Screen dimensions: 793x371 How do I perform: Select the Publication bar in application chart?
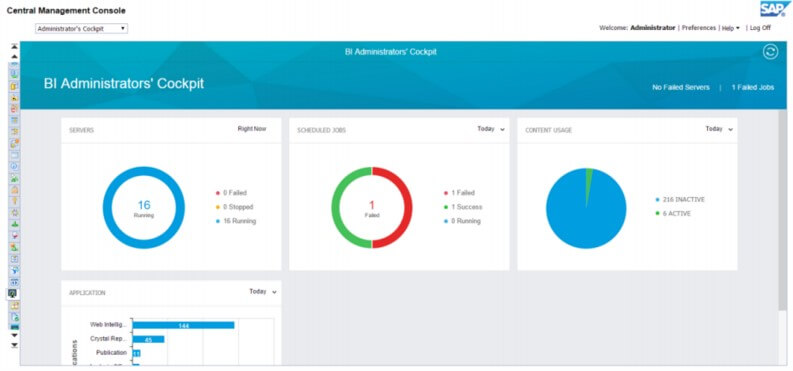click(x=137, y=353)
